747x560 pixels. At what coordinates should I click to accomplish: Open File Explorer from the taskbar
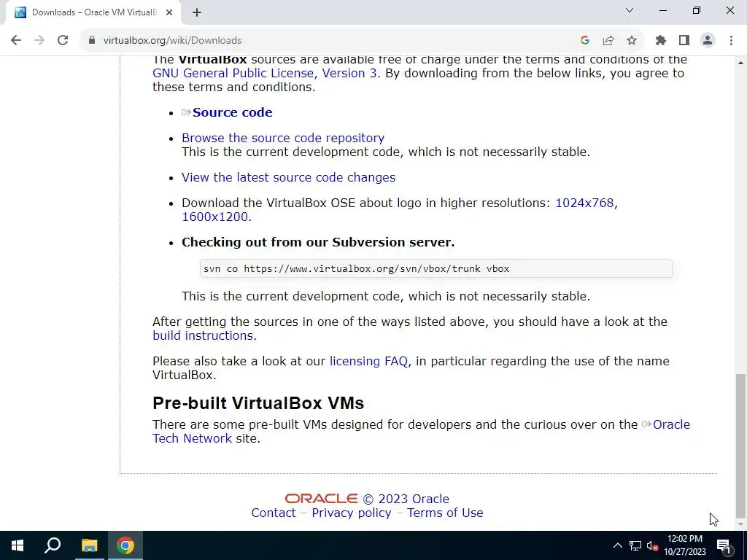pyautogui.click(x=89, y=545)
